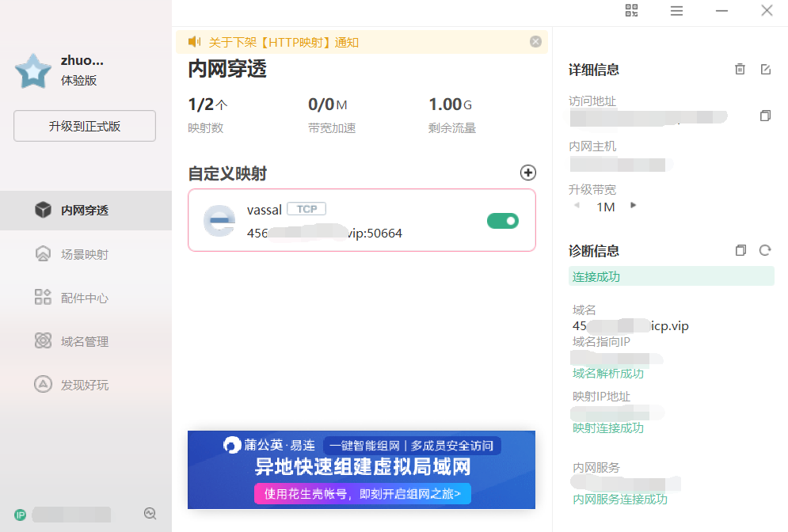The height and width of the screenshot is (532, 788).
Task: Toggle the vassal mapping switch off
Action: pyautogui.click(x=503, y=221)
